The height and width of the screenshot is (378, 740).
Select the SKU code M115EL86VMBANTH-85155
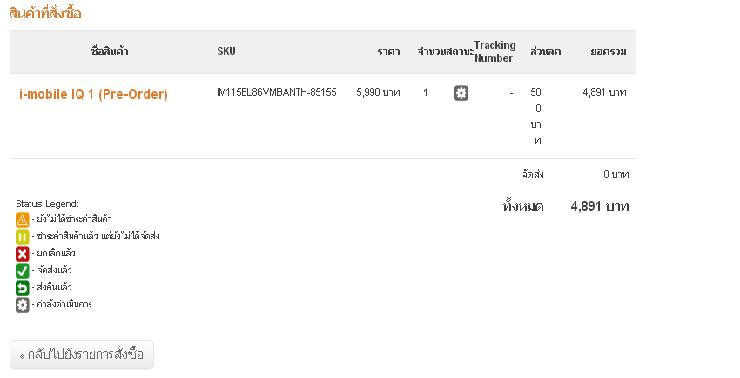(x=277, y=92)
